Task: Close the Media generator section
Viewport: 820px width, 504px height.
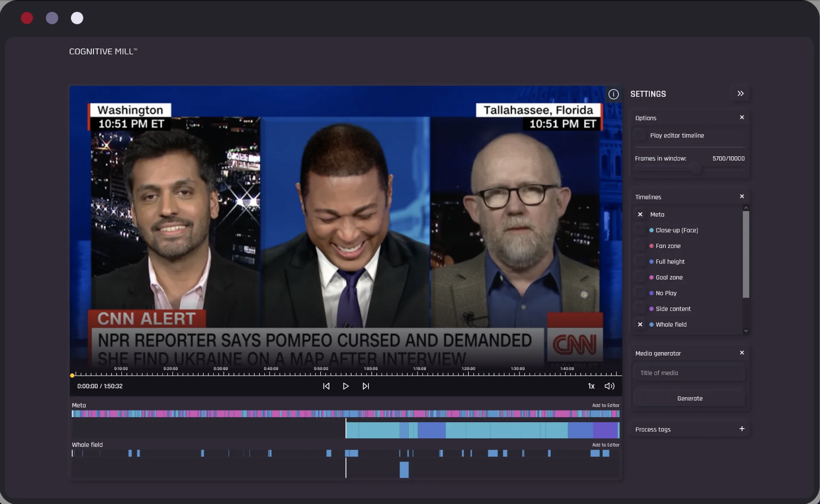Action: click(741, 353)
